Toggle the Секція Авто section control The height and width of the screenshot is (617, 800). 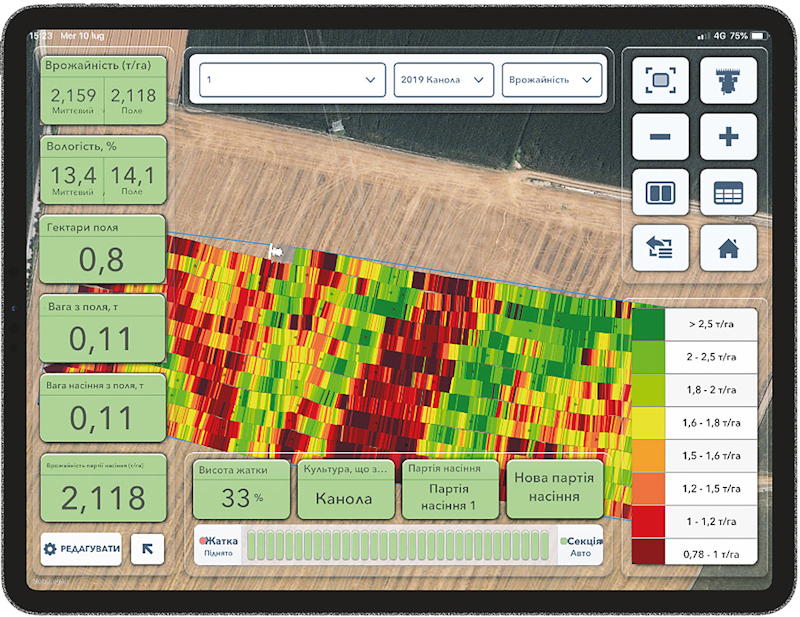pos(580,545)
